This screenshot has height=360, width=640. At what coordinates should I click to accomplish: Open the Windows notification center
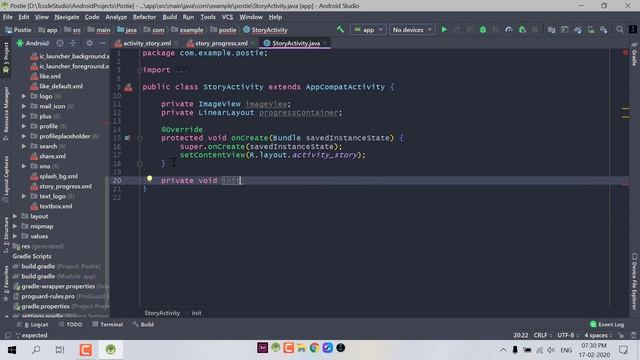click(x=623, y=350)
